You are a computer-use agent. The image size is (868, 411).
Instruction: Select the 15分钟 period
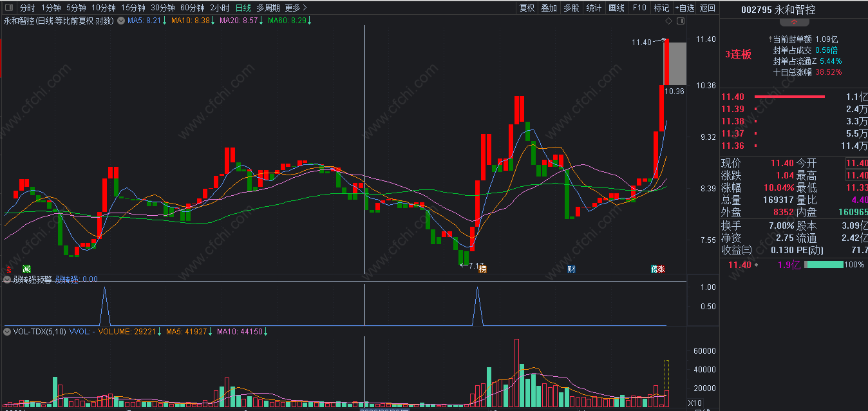pos(133,8)
